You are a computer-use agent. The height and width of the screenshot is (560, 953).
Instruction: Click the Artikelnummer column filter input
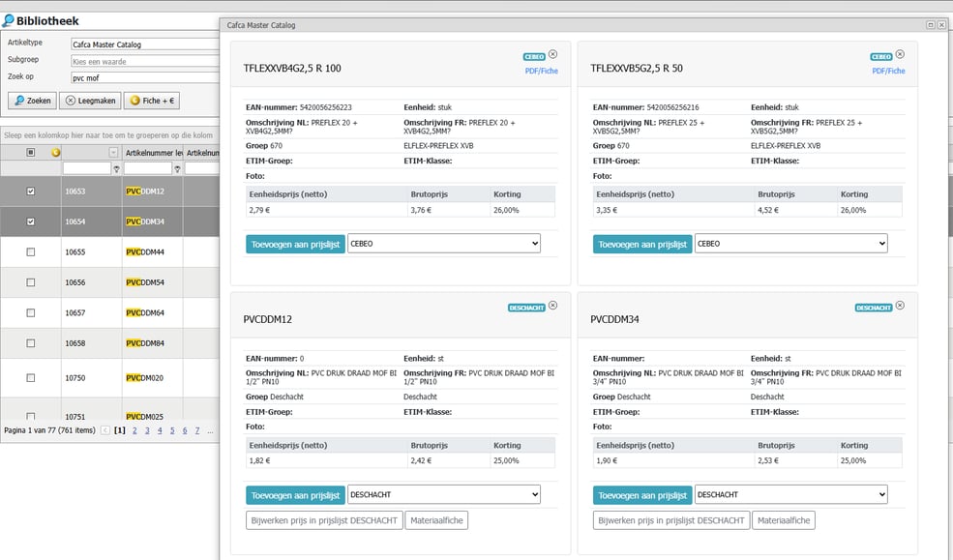[x=148, y=168]
